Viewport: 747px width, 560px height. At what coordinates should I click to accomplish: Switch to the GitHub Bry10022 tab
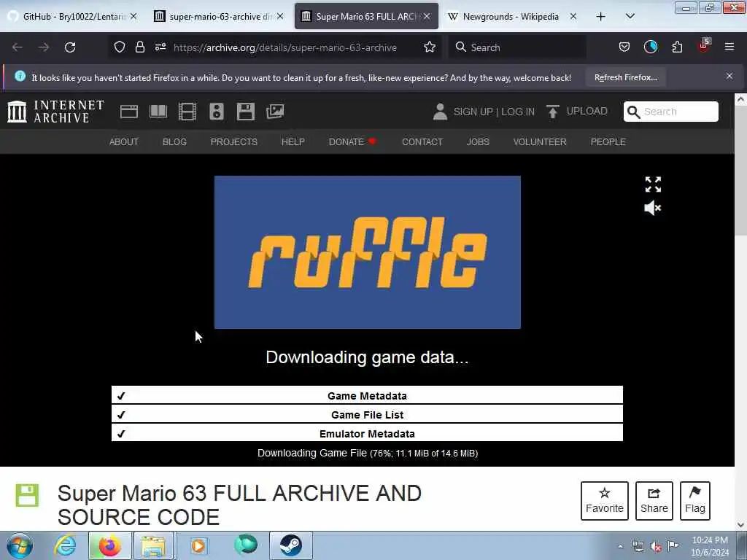tap(73, 17)
